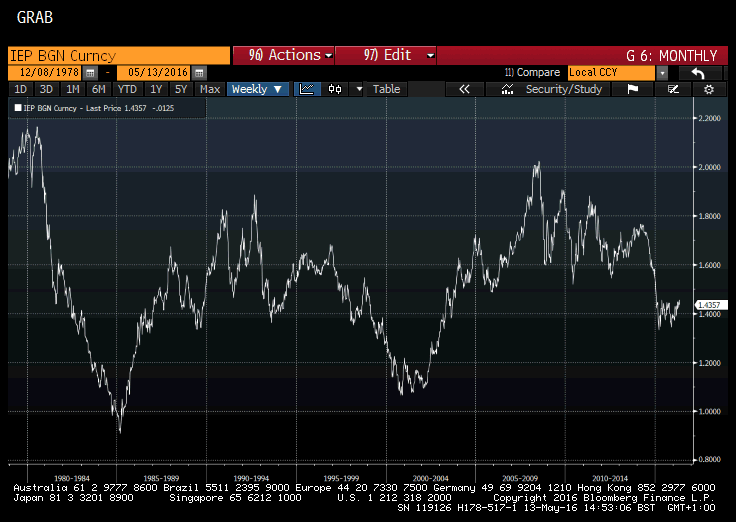Click the IEP BGN Curncy security field
Viewport: 736px width, 522px height.
pyautogui.click(x=119, y=55)
